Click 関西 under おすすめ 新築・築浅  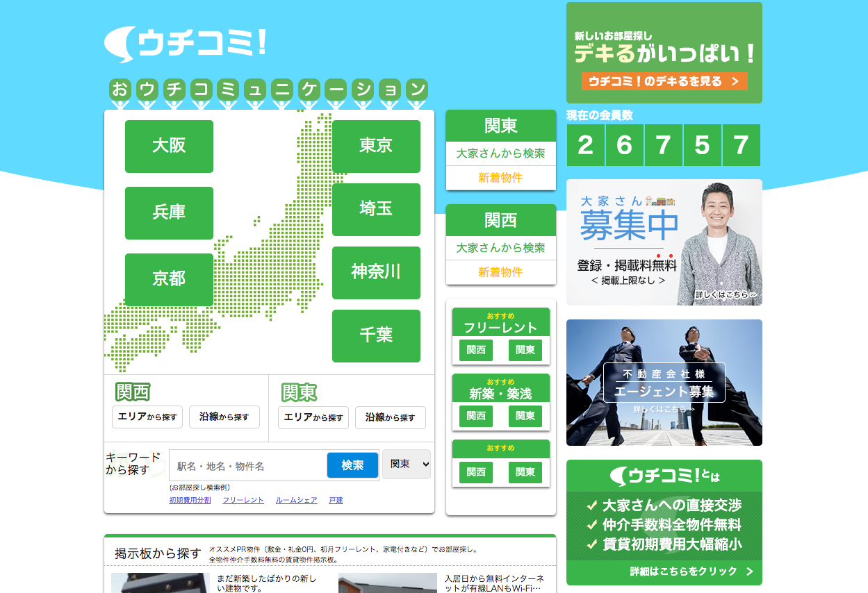click(476, 416)
